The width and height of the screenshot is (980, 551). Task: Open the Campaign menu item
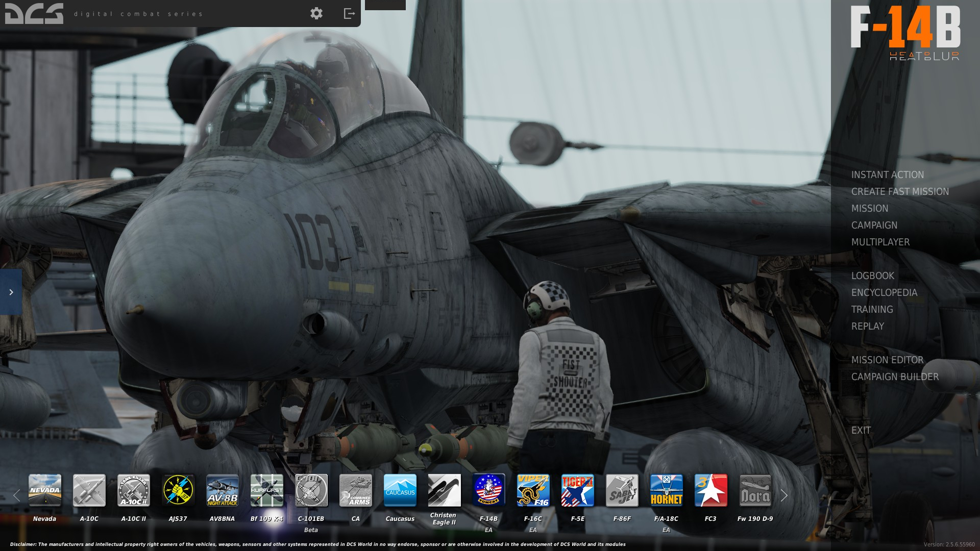tap(874, 226)
